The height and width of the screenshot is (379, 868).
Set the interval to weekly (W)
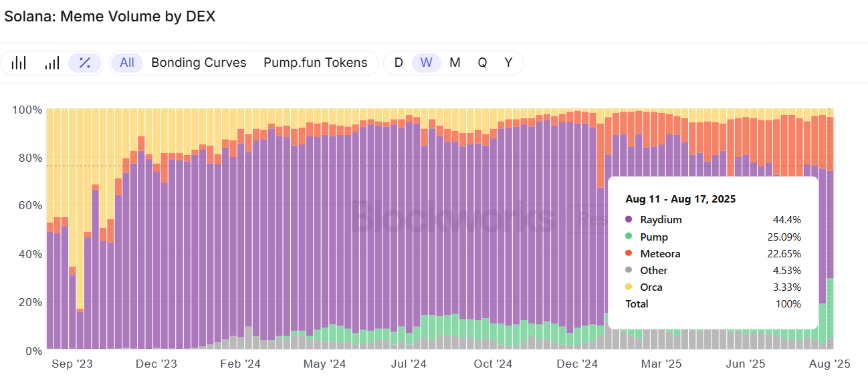pos(427,63)
